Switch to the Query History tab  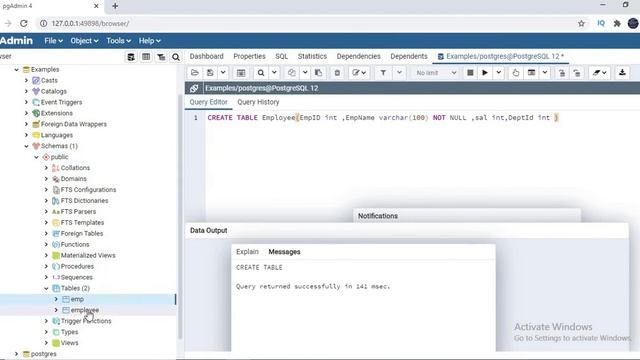point(258,102)
